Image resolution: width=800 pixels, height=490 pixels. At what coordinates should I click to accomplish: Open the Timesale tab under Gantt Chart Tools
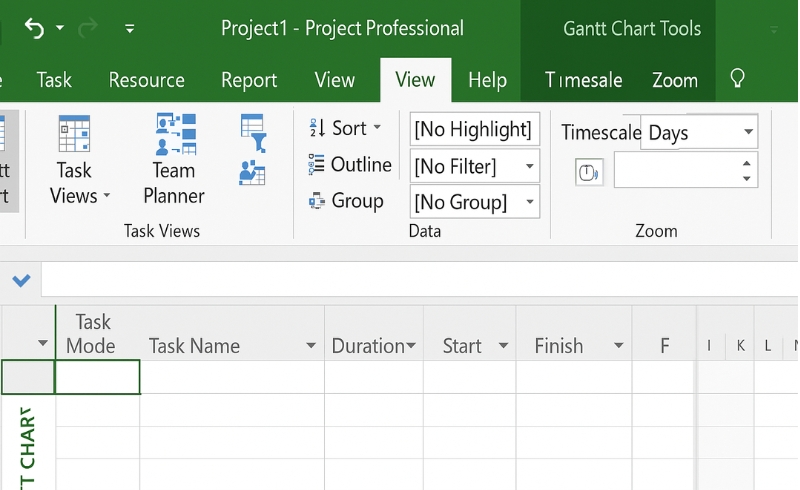(583, 80)
